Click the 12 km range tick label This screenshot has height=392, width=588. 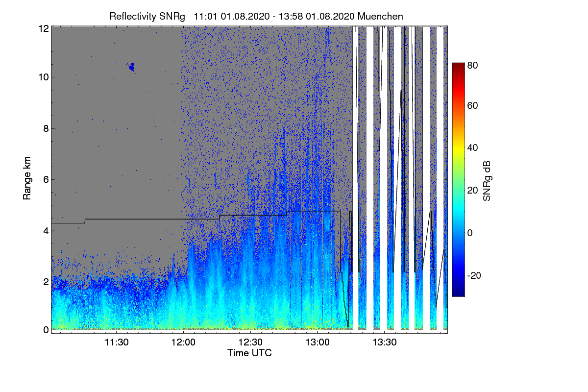click(44, 28)
